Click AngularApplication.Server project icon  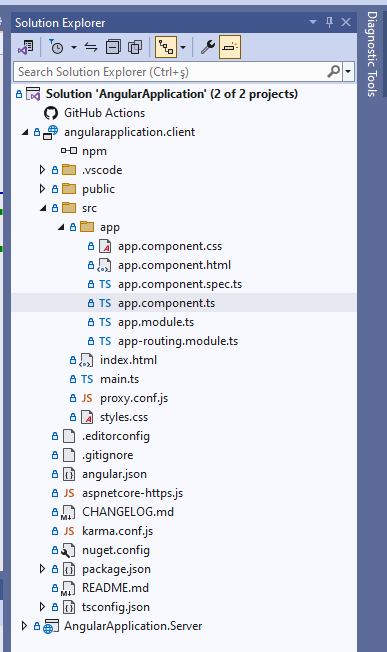click(51, 626)
